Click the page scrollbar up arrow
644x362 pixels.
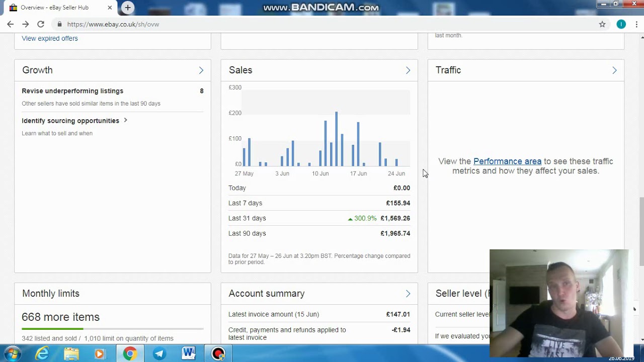[641, 37]
